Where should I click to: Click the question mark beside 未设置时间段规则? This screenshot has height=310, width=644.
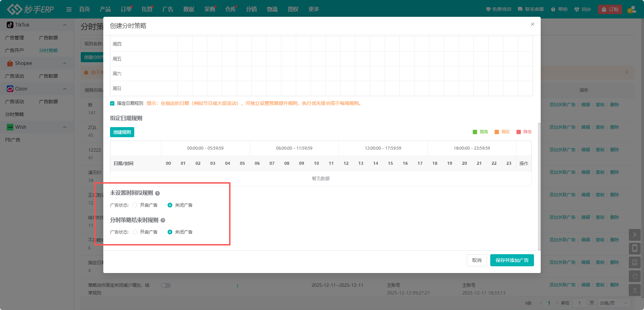(158, 193)
